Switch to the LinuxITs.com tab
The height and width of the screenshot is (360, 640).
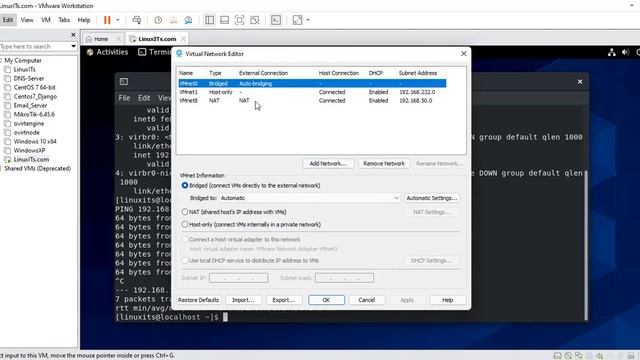point(157,39)
